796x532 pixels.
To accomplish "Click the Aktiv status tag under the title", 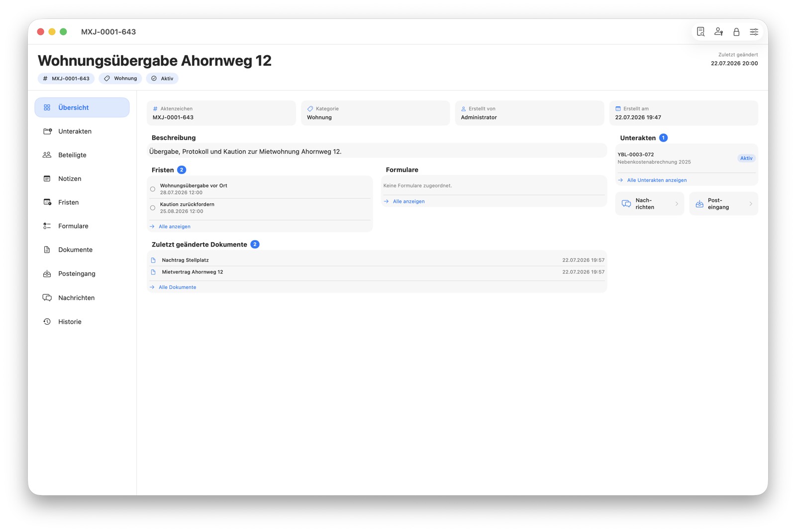I will point(162,79).
